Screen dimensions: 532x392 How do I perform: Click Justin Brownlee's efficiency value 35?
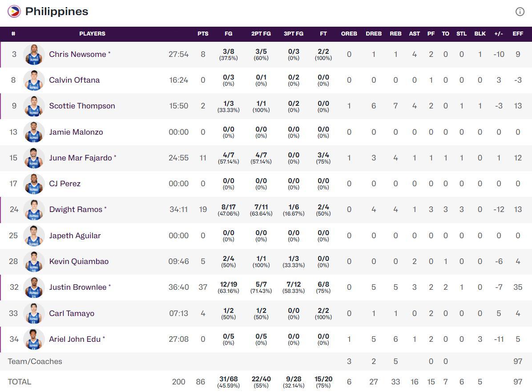(518, 287)
